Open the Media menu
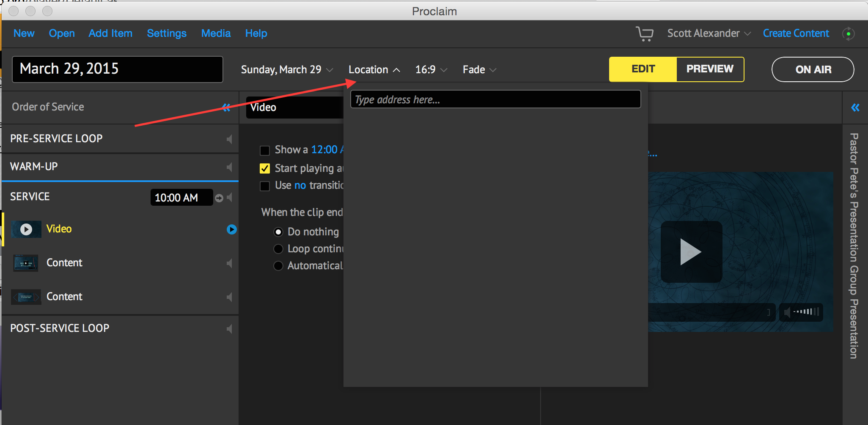The height and width of the screenshot is (425, 868). [x=216, y=33]
